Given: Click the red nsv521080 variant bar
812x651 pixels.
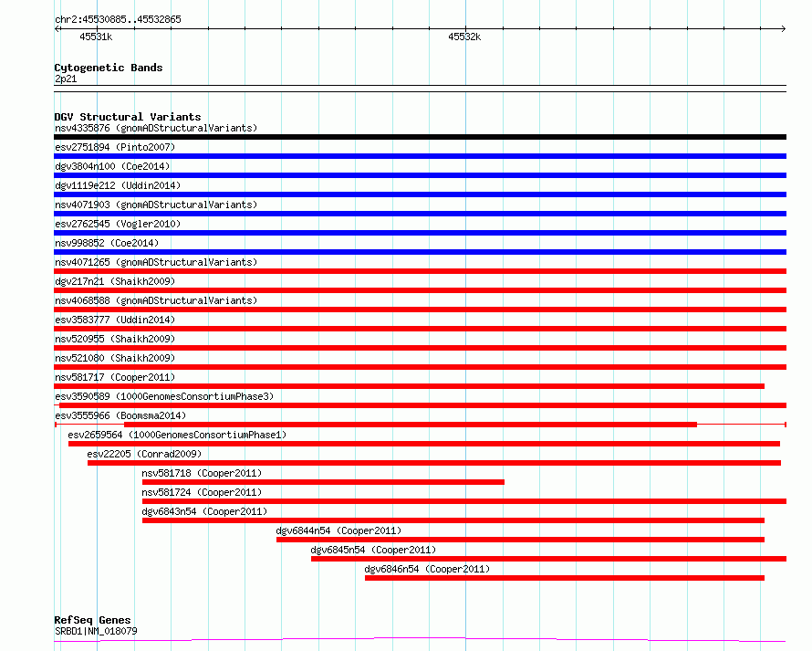Looking at the screenshot, I should (x=420, y=367).
